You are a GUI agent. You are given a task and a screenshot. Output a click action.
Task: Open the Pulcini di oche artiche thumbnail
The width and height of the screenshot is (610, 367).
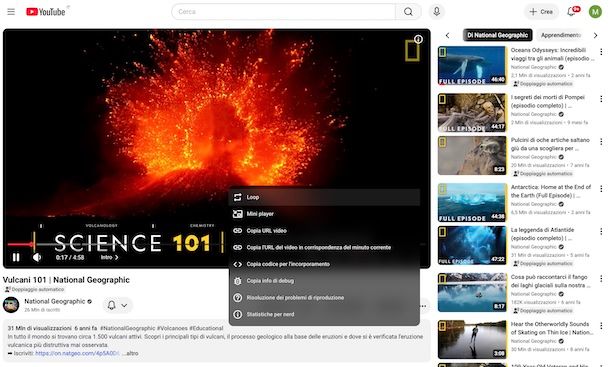472,155
